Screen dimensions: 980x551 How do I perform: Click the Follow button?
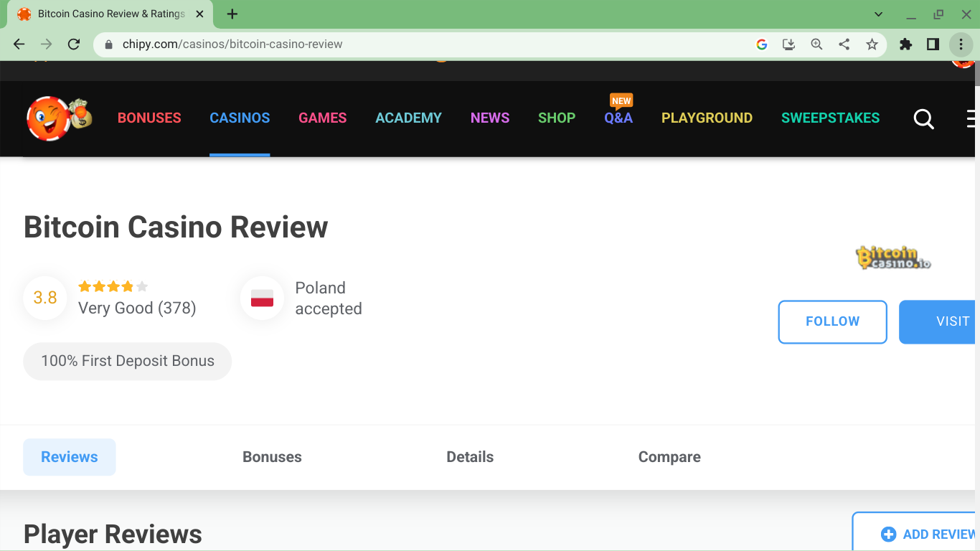(x=832, y=321)
